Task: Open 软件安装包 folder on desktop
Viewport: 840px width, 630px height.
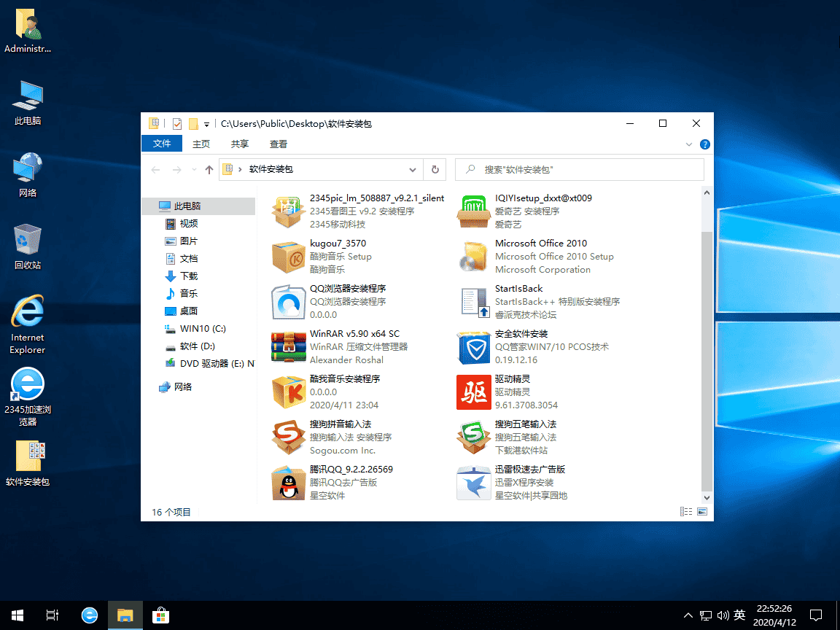Action: [28, 464]
